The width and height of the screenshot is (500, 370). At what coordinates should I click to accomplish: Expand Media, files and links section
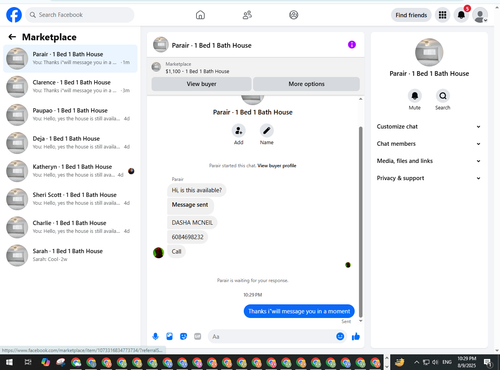pos(429,161)
